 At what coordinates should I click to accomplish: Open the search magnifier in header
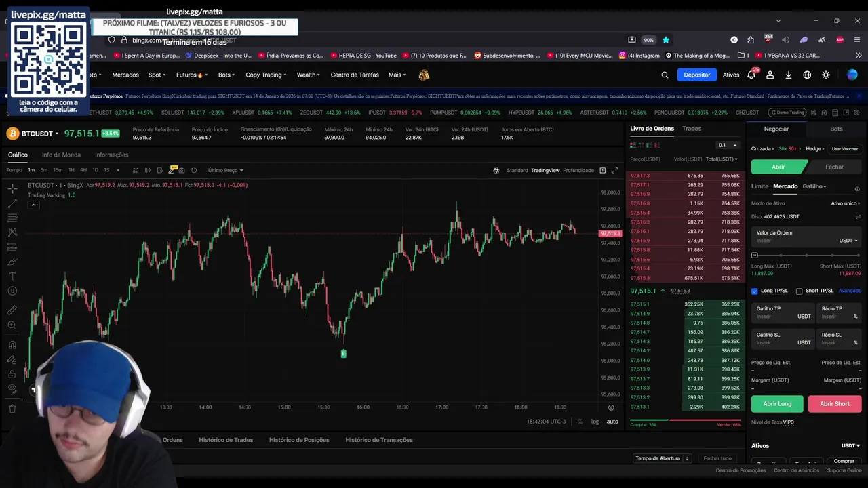point(665,75)
